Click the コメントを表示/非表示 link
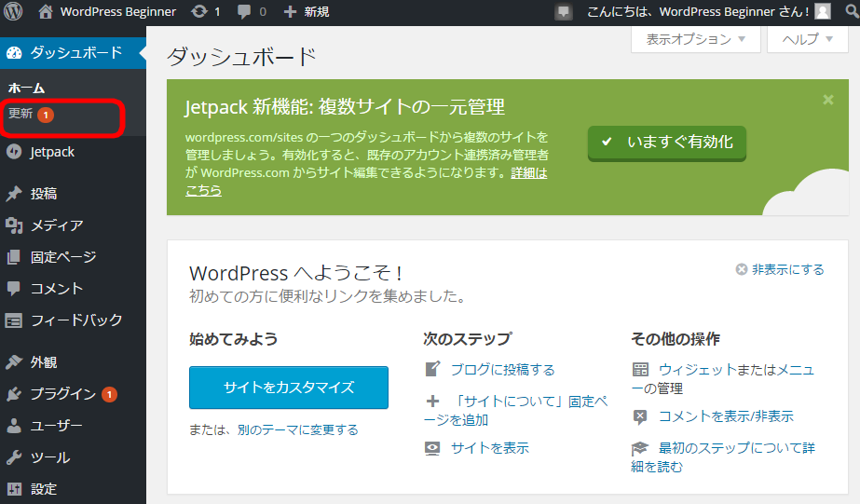This screenshot has height=504, width=860. tap(726, 416)
